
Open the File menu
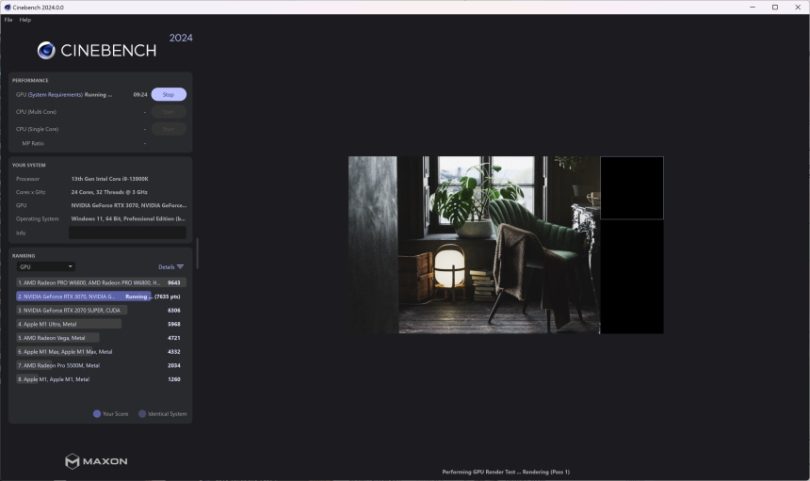coord(8,20)
